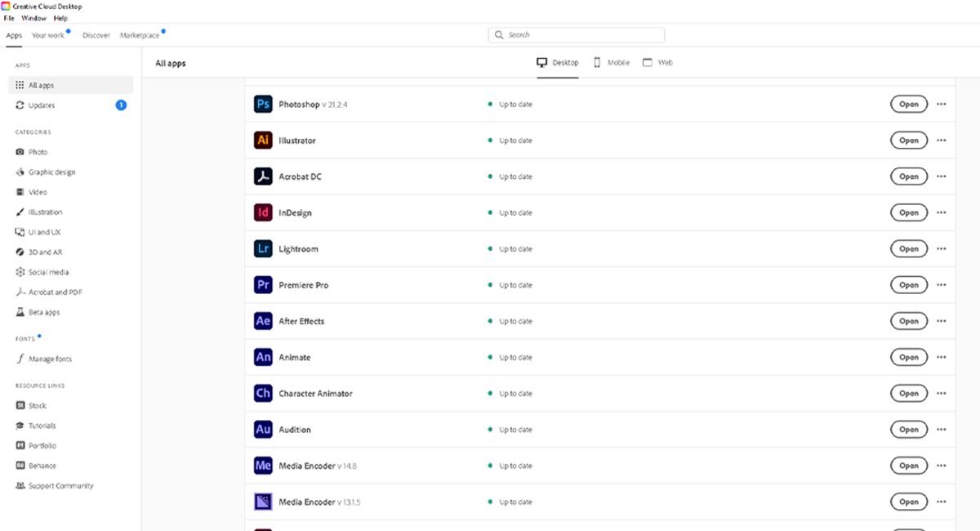Screen dimensions: 980x531
Task: Open more options for Photoshop
Action: click(x=941, y=105)
